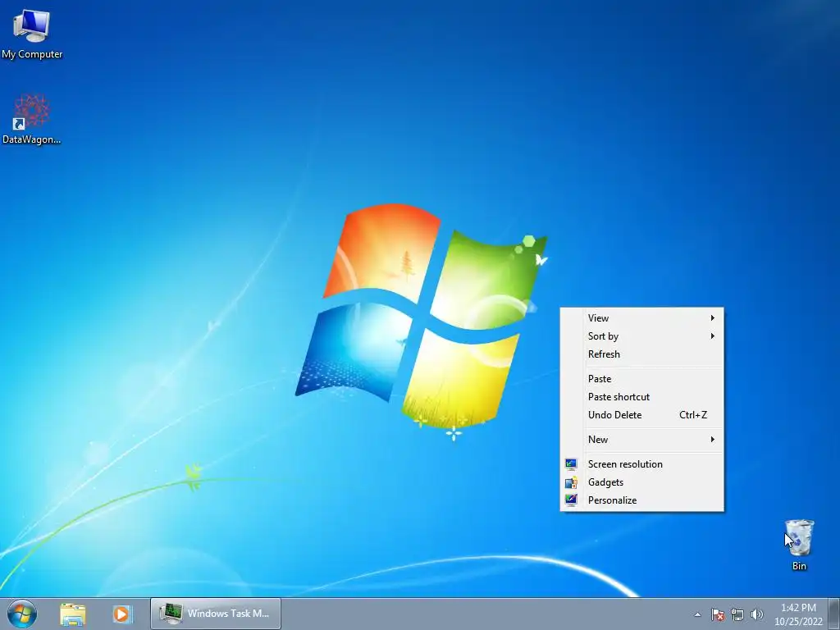Choose Undo Delete in the context menu
840x630 pixels.
641,415
